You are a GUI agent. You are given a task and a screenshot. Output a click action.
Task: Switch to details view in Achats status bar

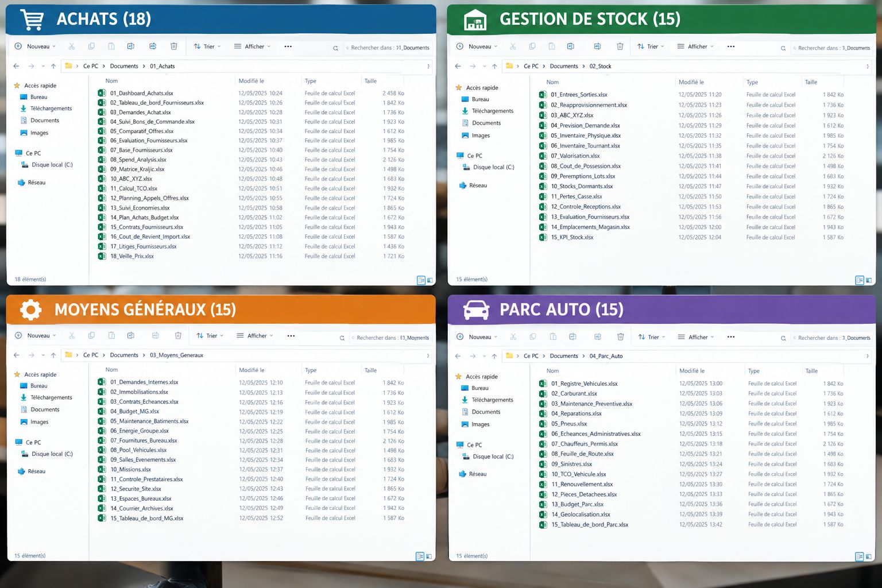click(421, 280)
